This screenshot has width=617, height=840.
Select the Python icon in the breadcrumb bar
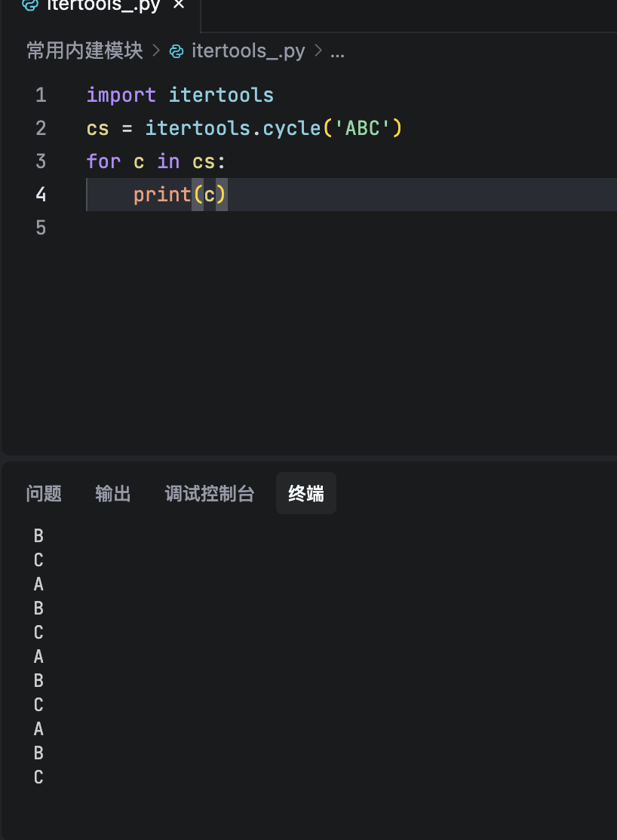point(176,51)
